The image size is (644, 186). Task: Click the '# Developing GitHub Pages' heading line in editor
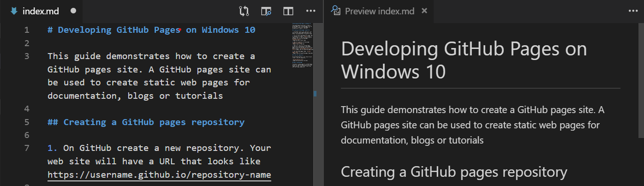click(x=151, y=30)
